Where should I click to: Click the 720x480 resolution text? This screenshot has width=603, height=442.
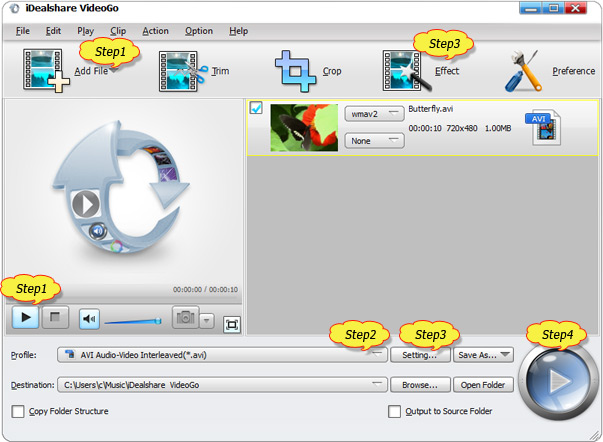click(x=461, y=128)
